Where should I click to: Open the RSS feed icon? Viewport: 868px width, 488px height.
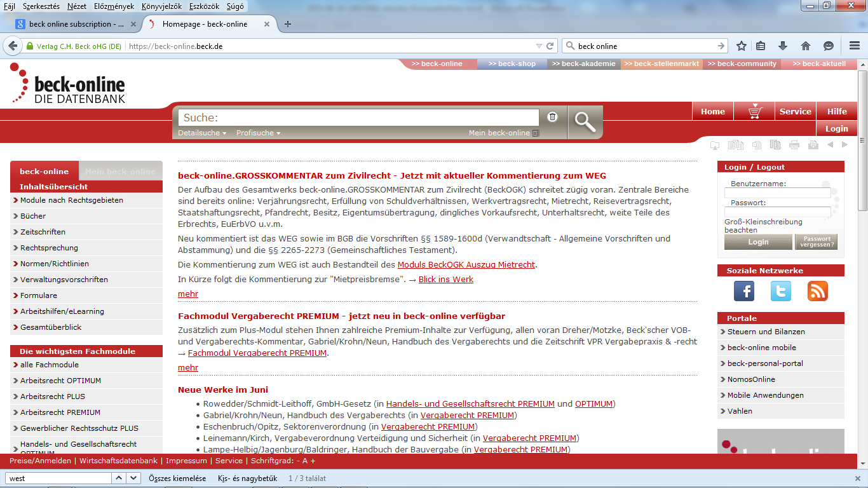coord(818,291)
